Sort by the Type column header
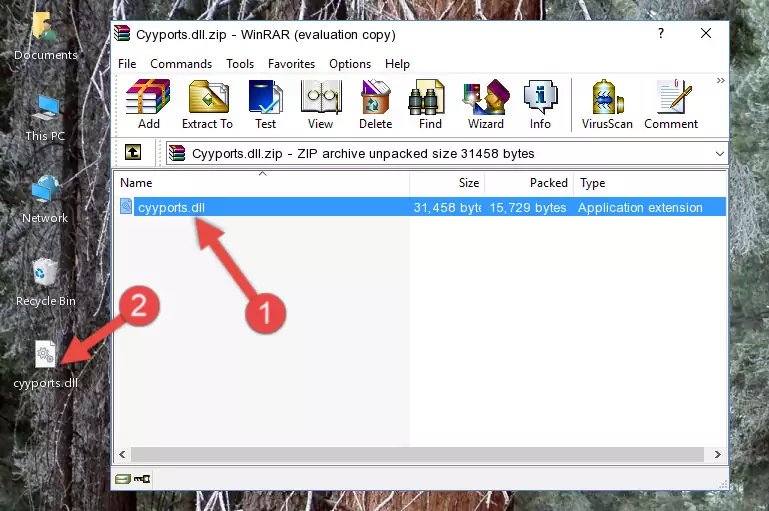The width and height of the screenshot is (769, 511). pyautogui.click(x=649, y=183)
